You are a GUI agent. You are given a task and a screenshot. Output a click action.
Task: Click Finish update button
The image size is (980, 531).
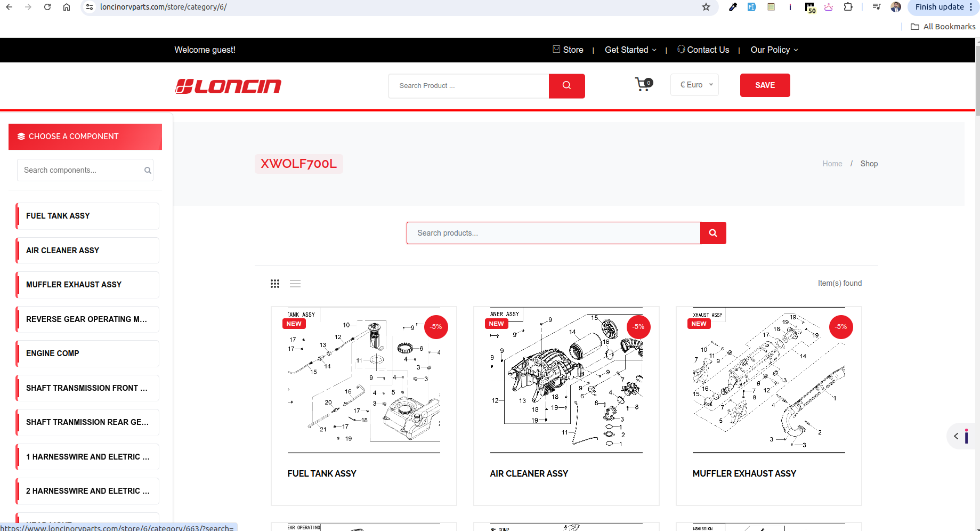(x=939, y=7)
